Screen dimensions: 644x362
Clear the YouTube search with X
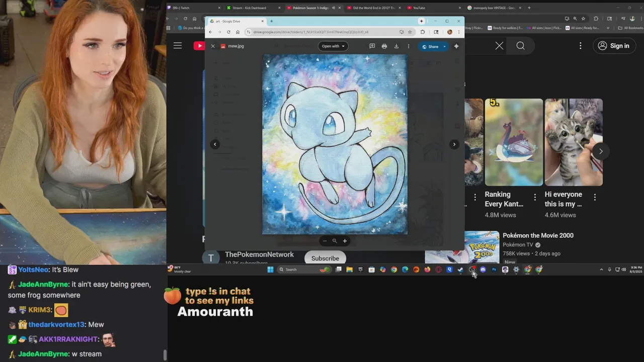[499, 46]
